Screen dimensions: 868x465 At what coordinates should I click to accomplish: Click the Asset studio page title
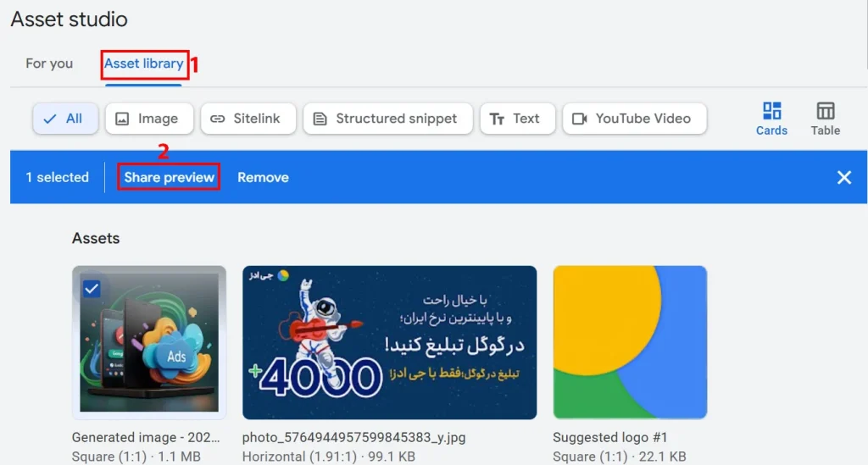(x=70, y=19)
